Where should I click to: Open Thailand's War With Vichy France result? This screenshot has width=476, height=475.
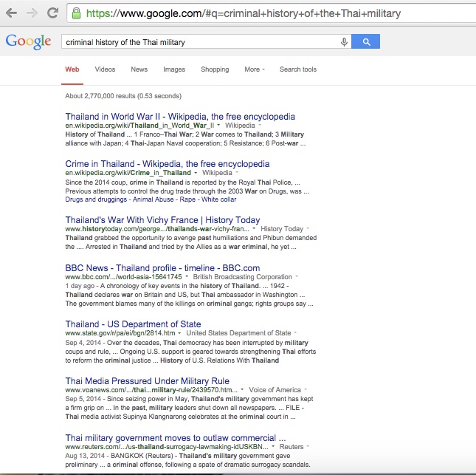pyautogui.click(x=162, y=220)
